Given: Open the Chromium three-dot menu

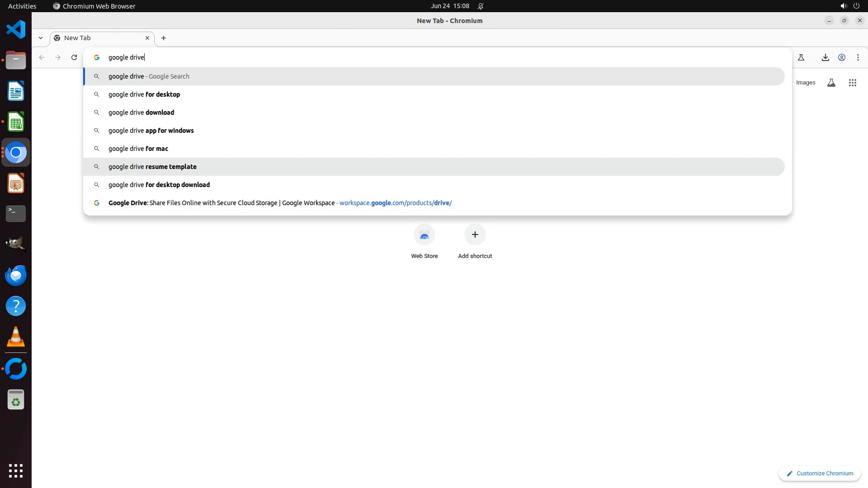Looking at the screenshot, I should pyautogui.click(x=858, y=57).
